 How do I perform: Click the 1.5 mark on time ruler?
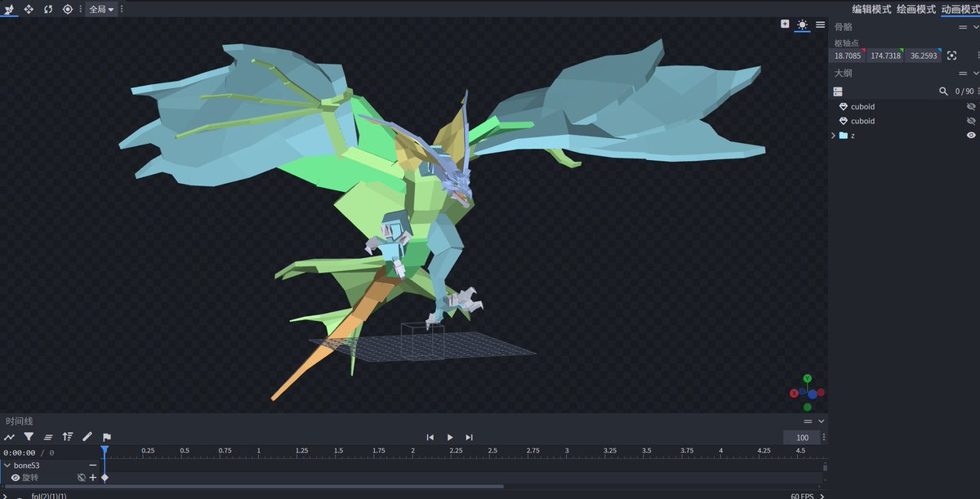click(338, 451)
